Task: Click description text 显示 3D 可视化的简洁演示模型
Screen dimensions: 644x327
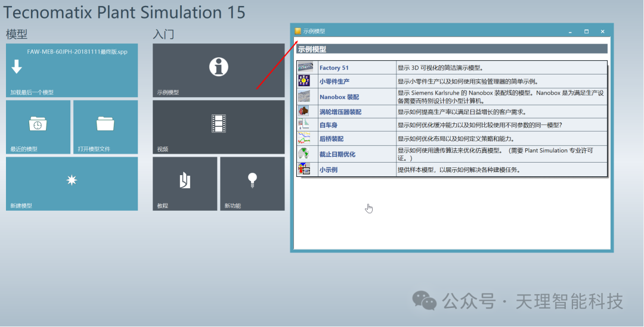Action: pyautogui.click(x=440, y=68)
